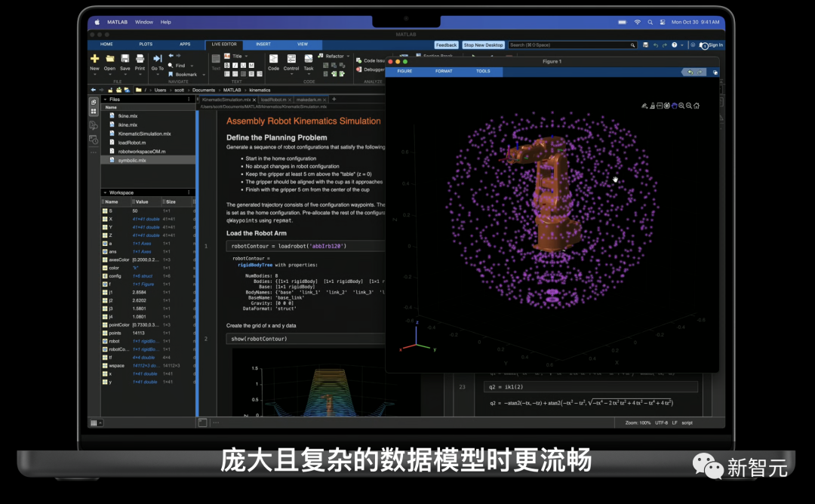Click the macOS Spotlight search icon
This screenshot has width=815, height=504.
coord(650,22)
